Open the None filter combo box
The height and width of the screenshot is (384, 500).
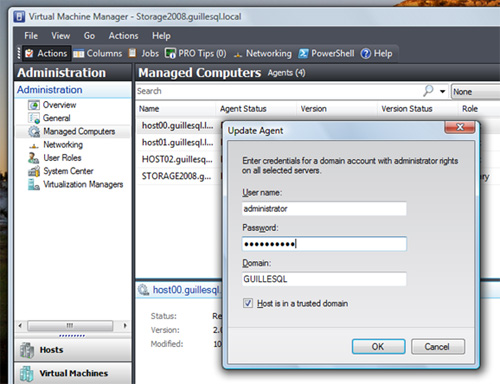click(x=476, y=92)
